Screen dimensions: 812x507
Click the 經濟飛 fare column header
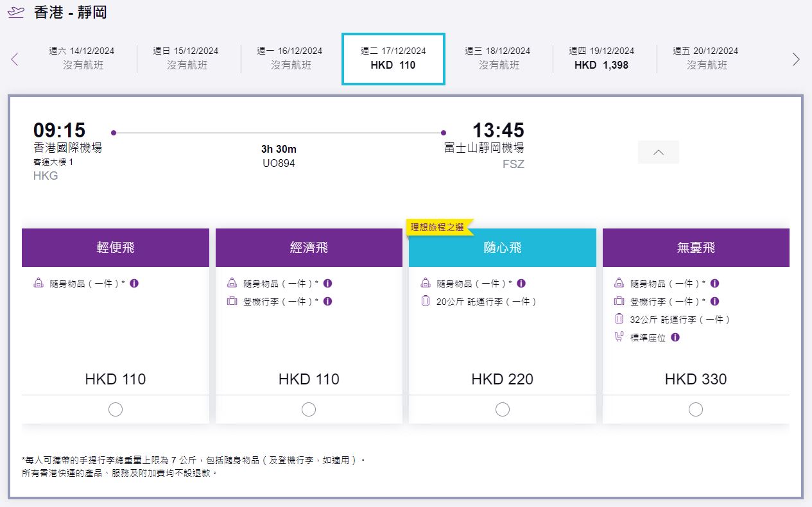(309, 248)
